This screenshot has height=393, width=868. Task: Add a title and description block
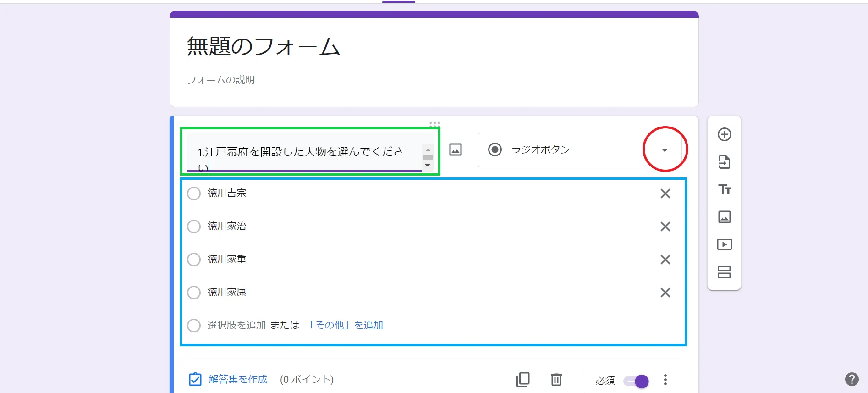724,189
